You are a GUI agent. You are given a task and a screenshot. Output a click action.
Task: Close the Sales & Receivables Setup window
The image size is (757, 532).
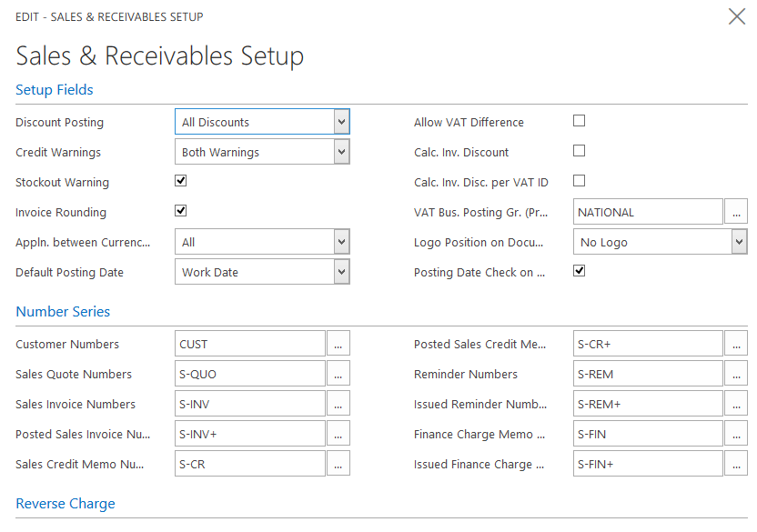[x=737, y=16]
